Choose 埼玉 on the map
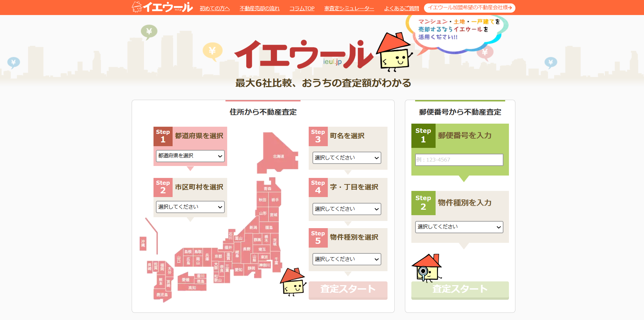This screenshot has height=320, width=644. click(x=262, y=250)
